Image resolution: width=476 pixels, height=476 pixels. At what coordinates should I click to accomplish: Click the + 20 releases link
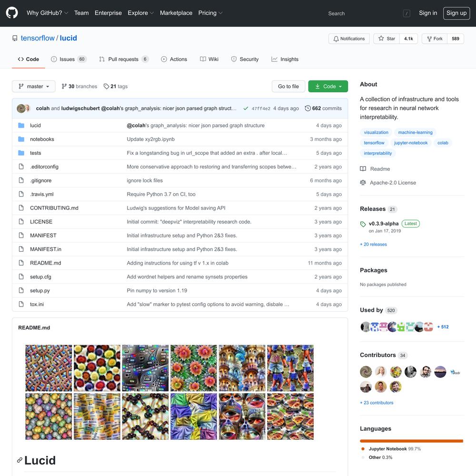(x=373, y=244)
